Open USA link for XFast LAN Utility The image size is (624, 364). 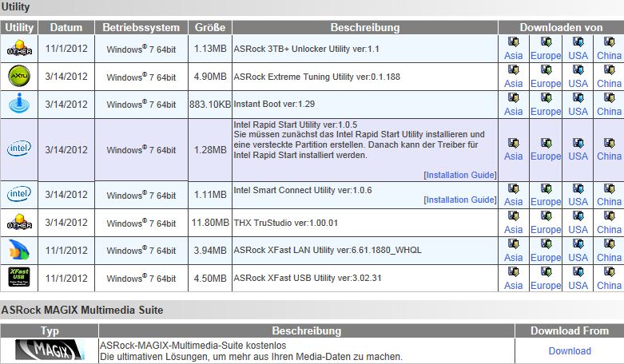578,258
